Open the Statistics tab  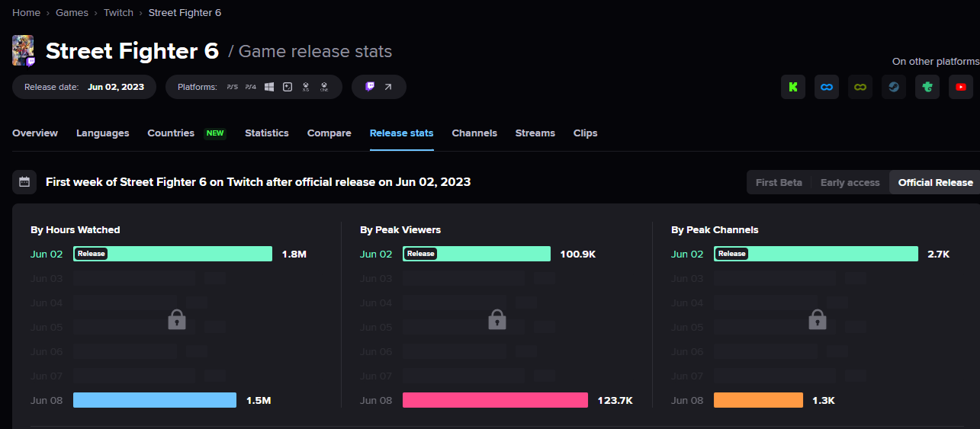(x=267, y=133)
